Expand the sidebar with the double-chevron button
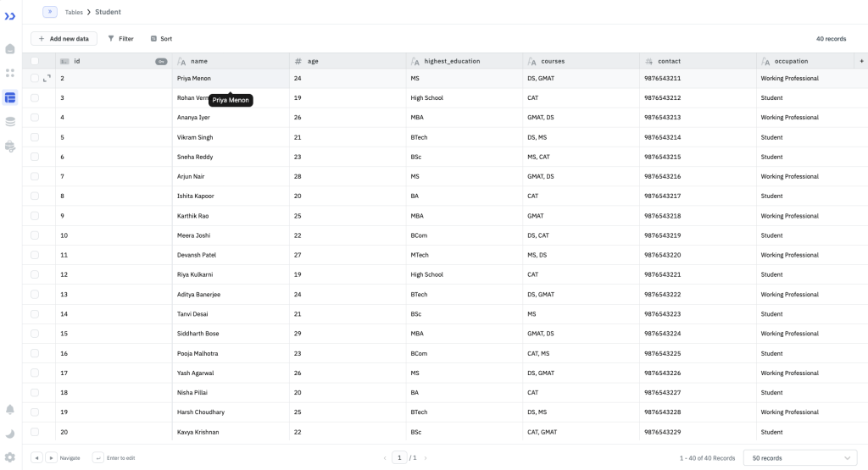Image resolution: width=868 pixels, height=470 pixels. [x=50, y=12]
